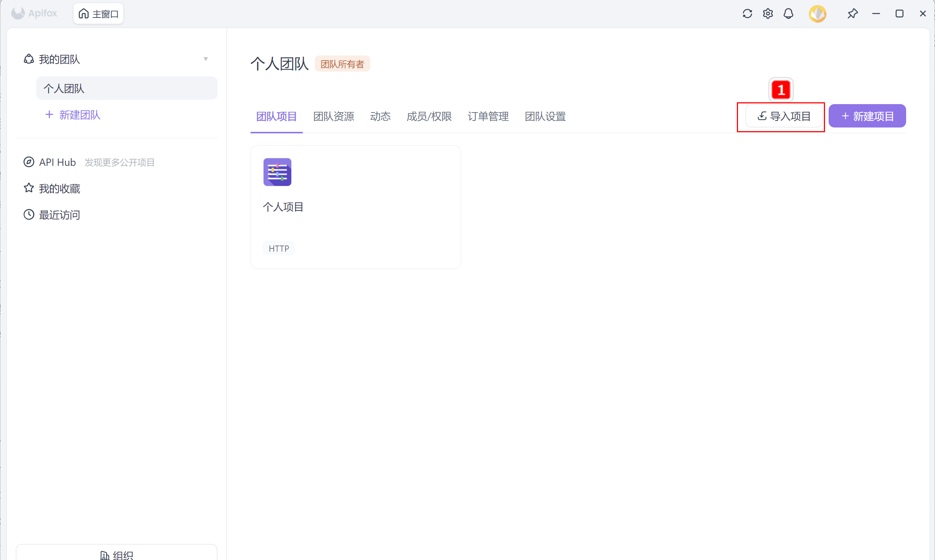This screenshot has height=560, width=935.
Task: Click the API Hub compass icon
Action: coord(29,162)
